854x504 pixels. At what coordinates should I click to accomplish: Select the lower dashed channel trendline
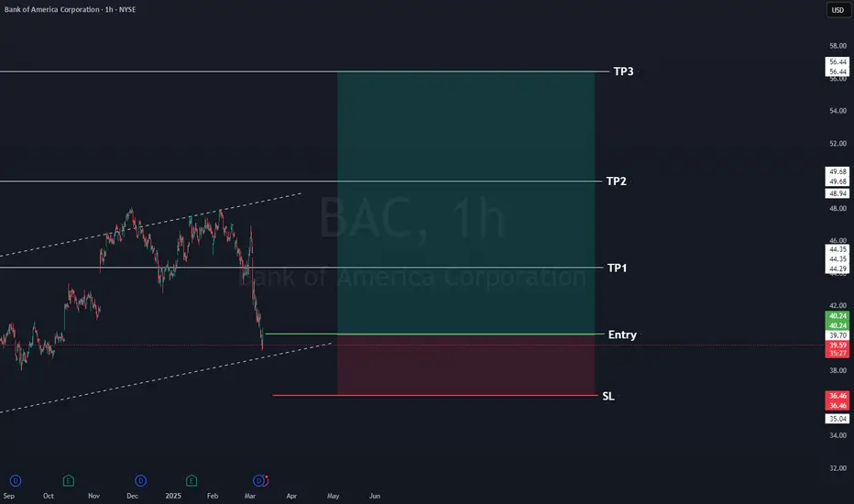pyautogui.click(x=166, y=378)
